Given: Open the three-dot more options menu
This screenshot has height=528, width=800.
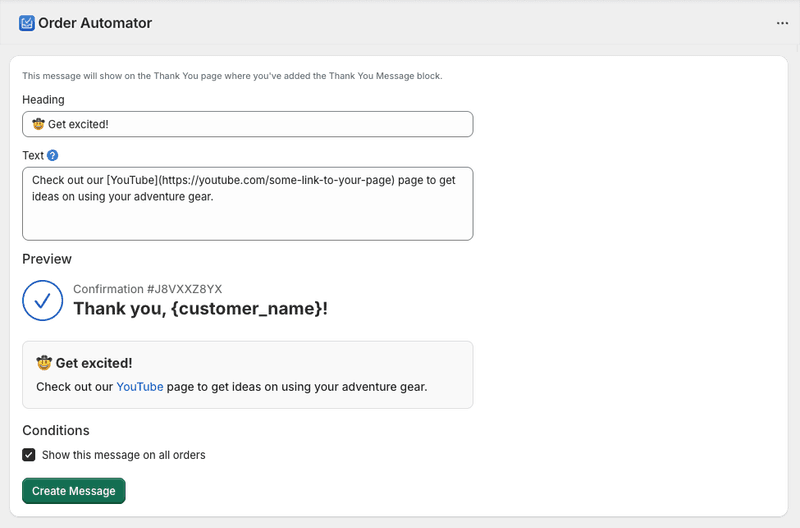Looking at the screenshot, I should tap(782, 23).
